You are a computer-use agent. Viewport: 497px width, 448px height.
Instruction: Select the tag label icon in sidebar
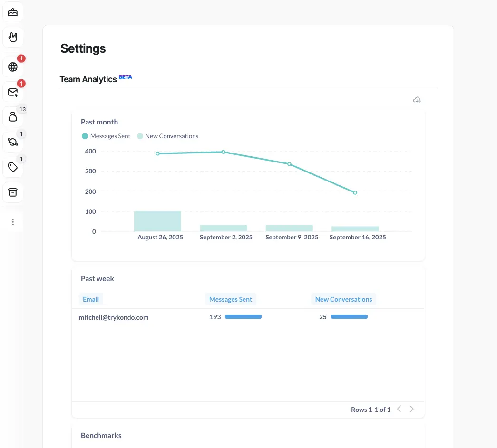coord(13,167)
